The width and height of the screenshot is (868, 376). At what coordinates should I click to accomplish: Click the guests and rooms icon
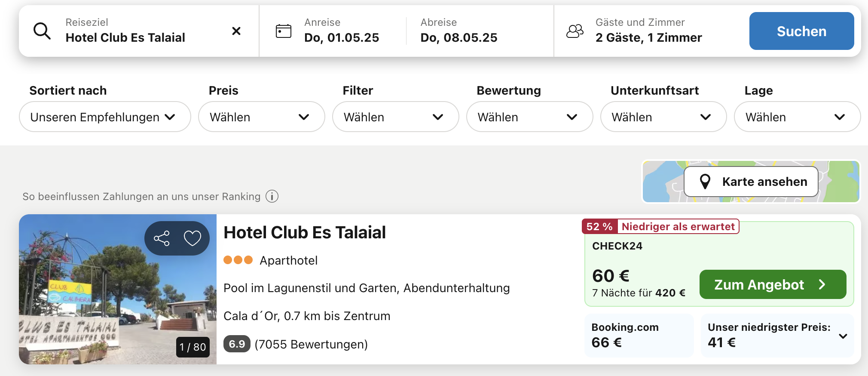tap(575, 31)
